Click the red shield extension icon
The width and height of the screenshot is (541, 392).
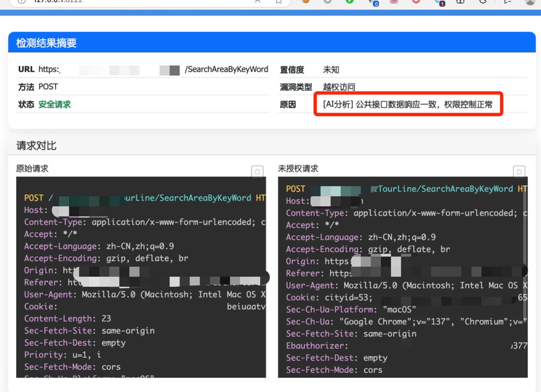[416, 2]
